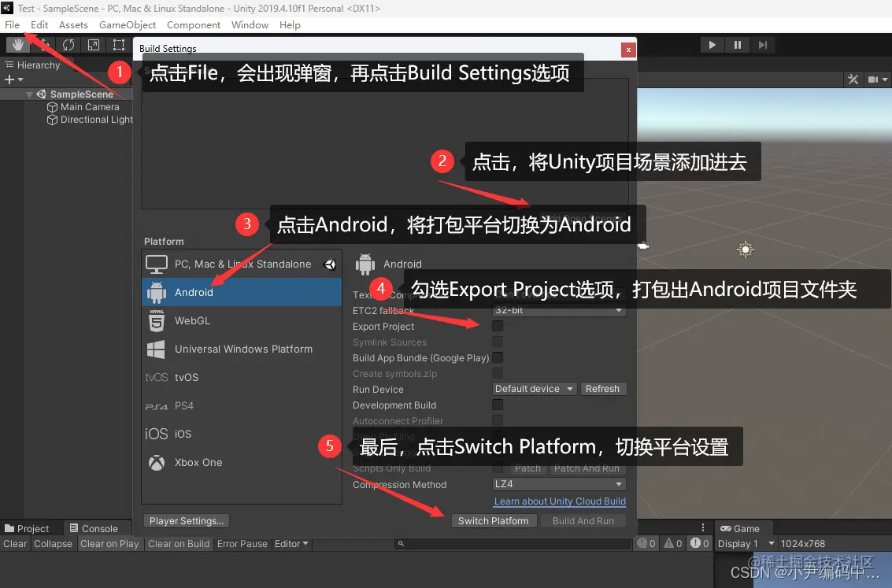Toggle Clear on Play in Console
Viewport: 892px width, 588px height.
[x=109, y=544]
